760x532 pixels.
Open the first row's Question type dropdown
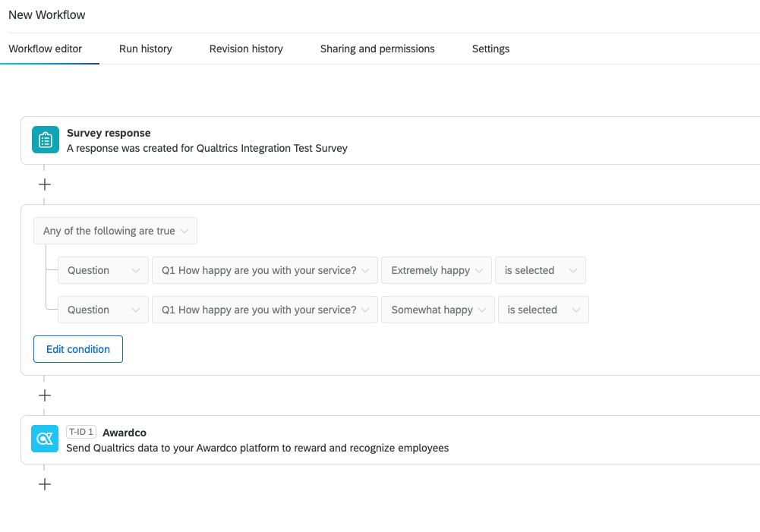[102, 270]
